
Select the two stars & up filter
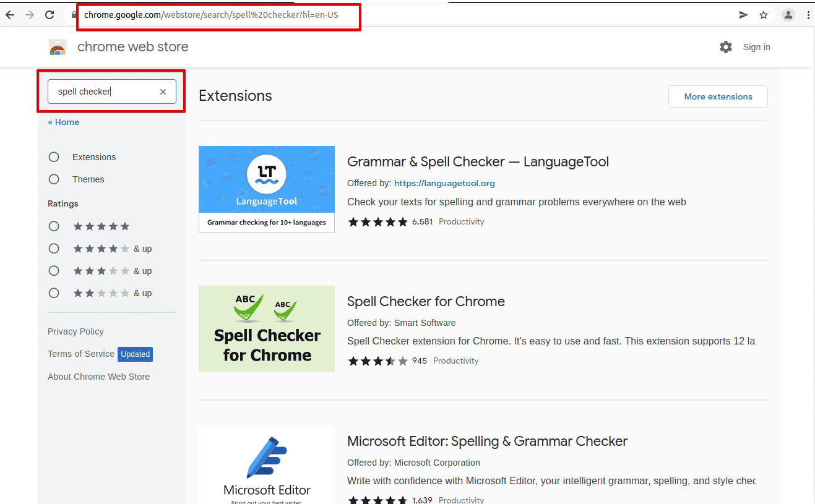pos(54,293)
